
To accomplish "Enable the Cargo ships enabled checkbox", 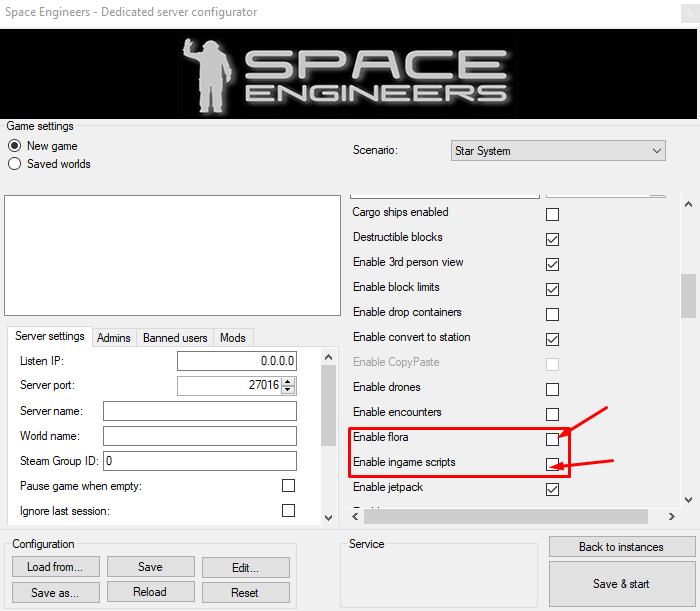I will (552, 214).
